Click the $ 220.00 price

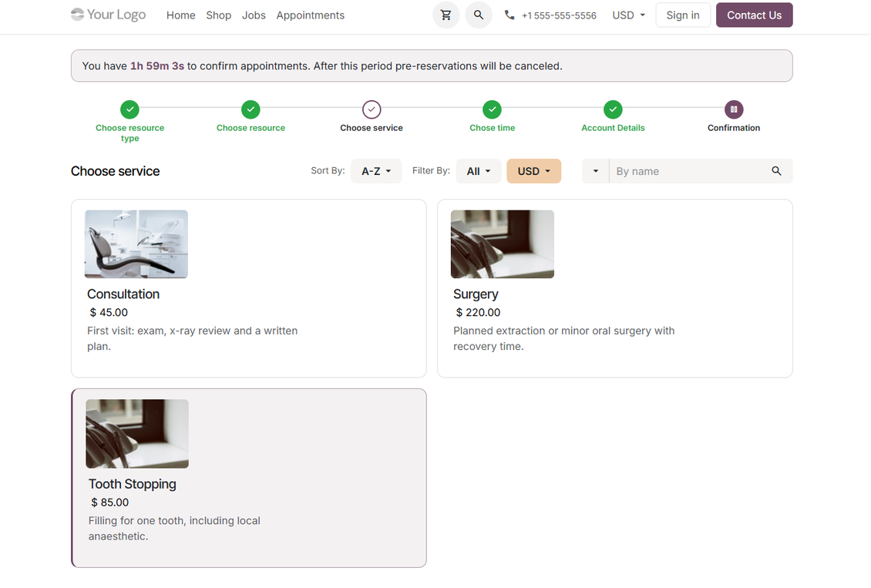point(478,312)
